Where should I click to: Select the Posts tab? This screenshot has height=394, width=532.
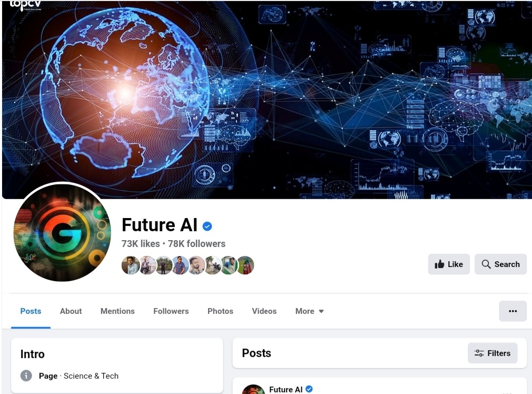31,311
